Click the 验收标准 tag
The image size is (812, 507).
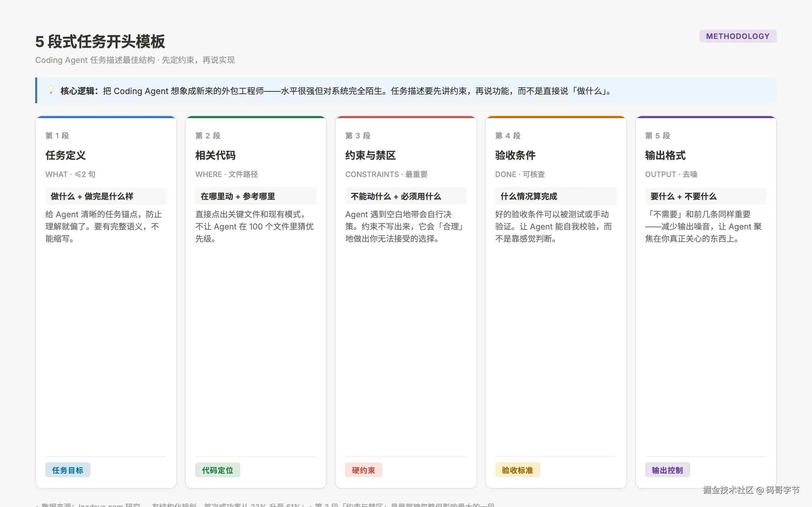[518, 470]
